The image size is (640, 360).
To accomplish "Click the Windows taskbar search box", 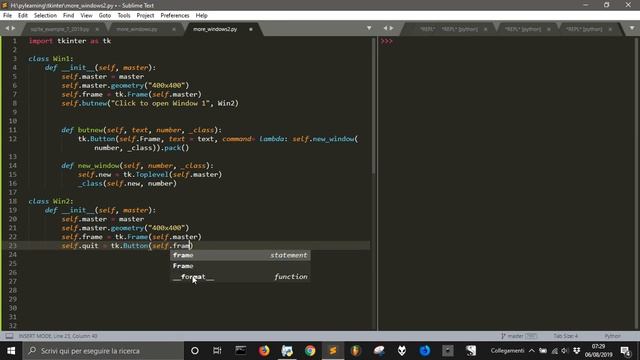I will (x=103, y=351).
